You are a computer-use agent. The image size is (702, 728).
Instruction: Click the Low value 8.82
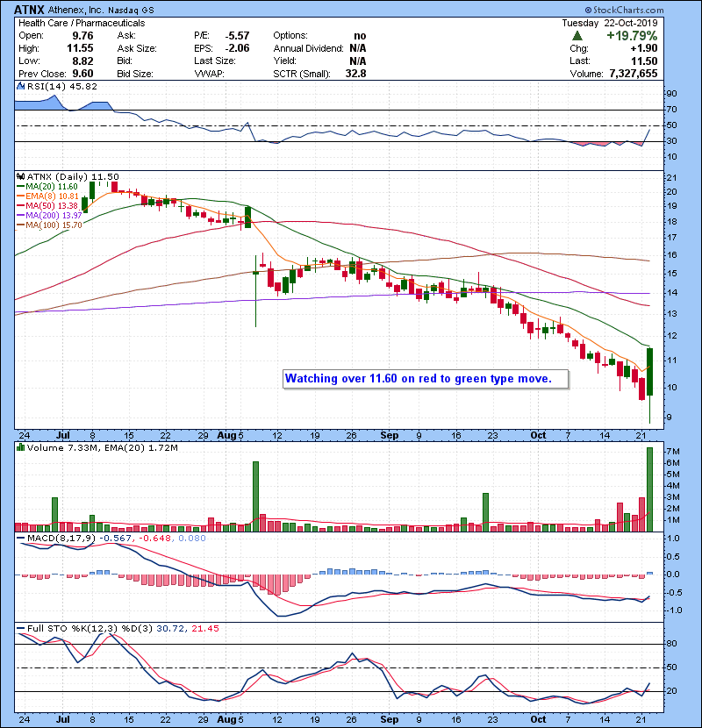[82, 61]
